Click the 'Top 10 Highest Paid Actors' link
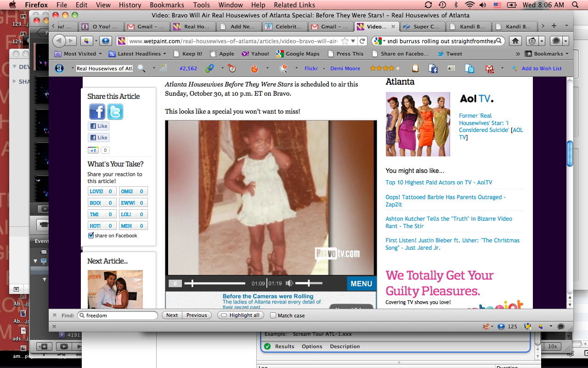This screenshot has height=368, width=588. click(x=439, y=183)
